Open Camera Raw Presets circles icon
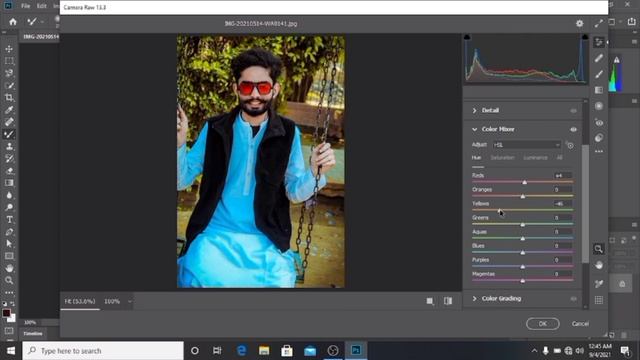Viewport: 640px width, 360px height. coord(599,138)
